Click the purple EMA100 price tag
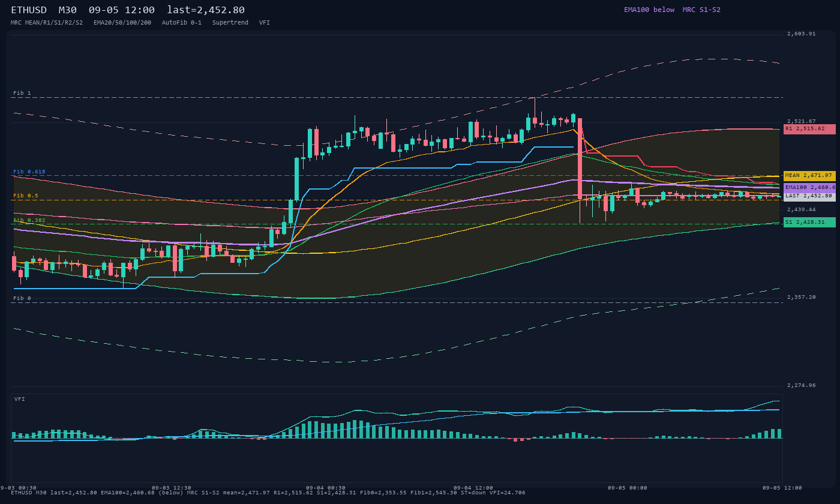This screenshot has height=504, width=840. [809, 188]
